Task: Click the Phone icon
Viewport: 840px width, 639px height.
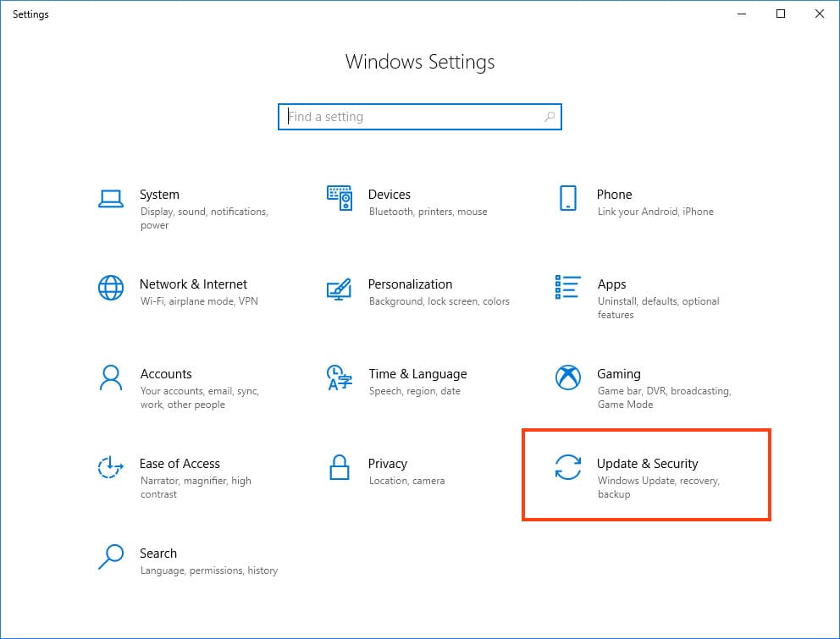Action: 568,199
